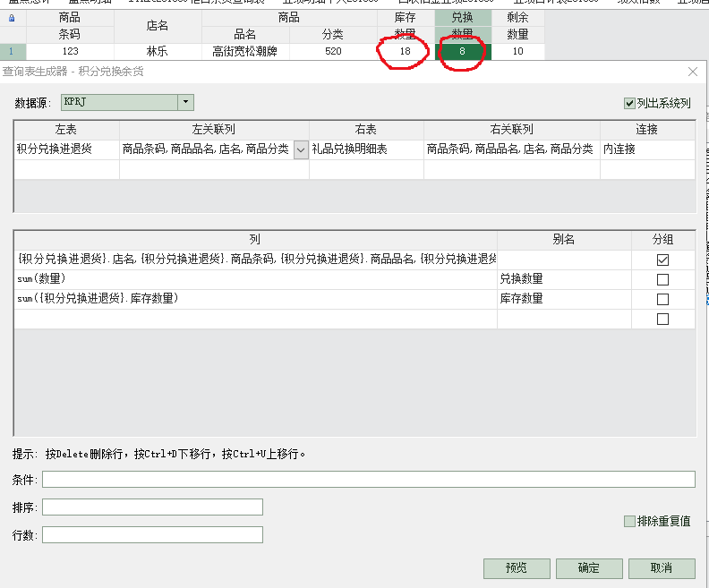Click into the 排序 text field
The image size is (709, 588).
(152, 507)
